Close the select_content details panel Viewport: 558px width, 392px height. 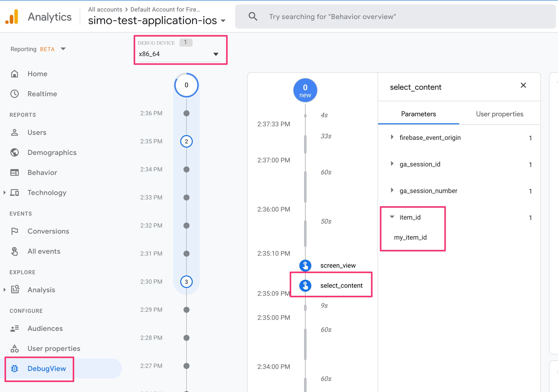(523, 85)
